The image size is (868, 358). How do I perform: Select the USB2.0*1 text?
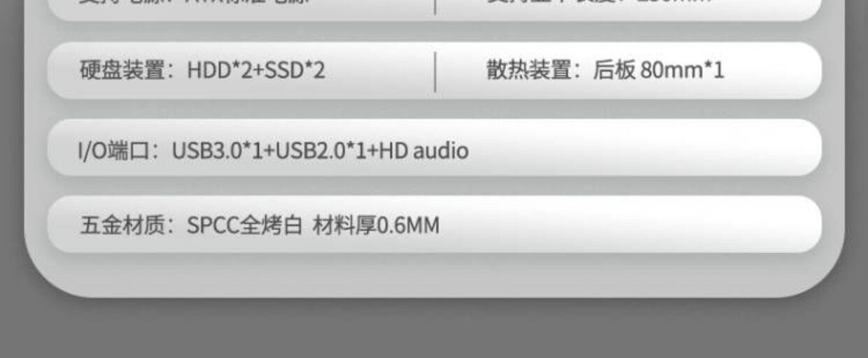(321, 150)
